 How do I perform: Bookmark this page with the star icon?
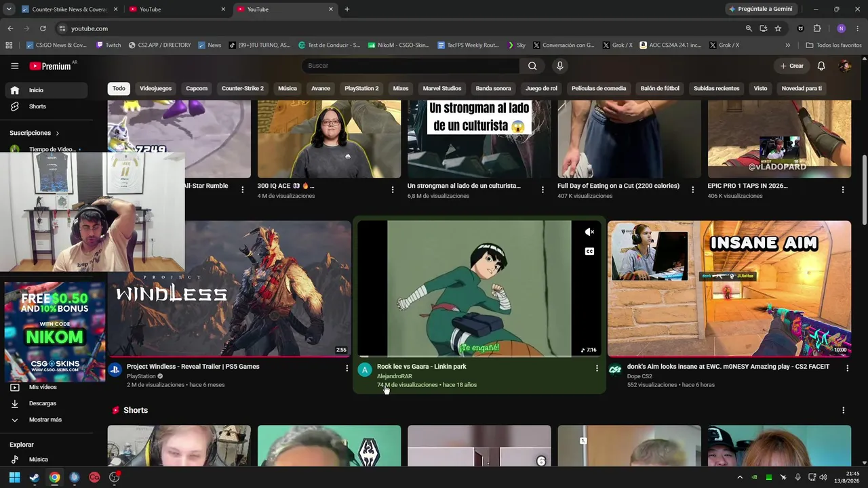[x=778, y=28]
